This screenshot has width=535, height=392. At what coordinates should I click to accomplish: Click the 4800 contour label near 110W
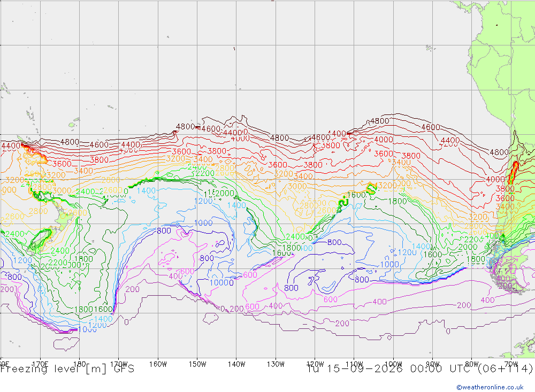click(x=379, y=121)
